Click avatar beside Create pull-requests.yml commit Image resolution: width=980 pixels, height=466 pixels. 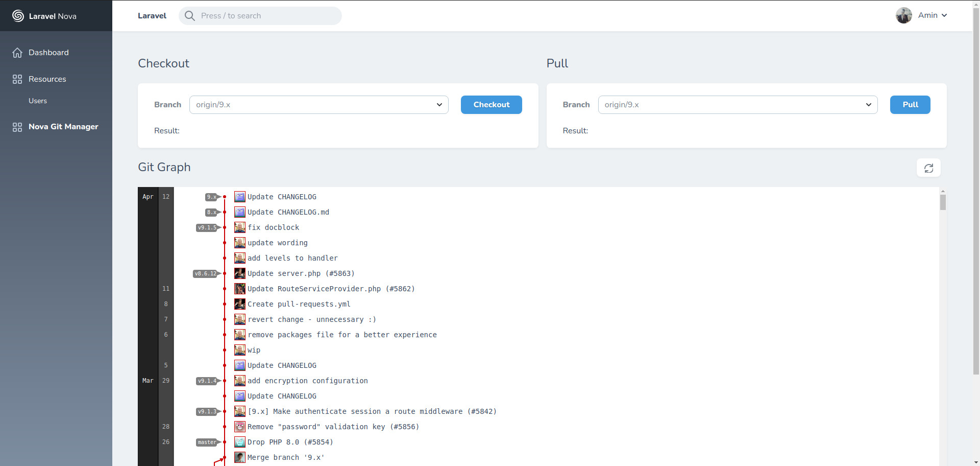pyautogui.click(x=240, y=304)
